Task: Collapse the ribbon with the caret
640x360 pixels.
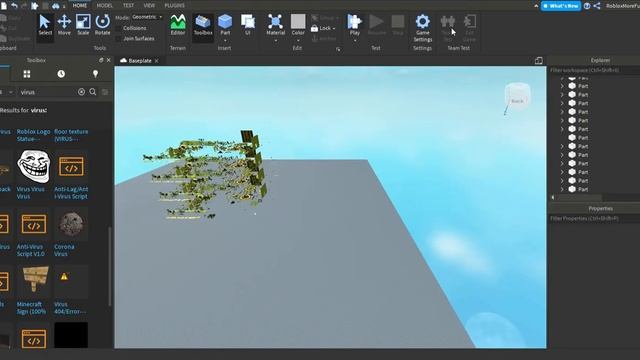Action: tap(536, 6)
